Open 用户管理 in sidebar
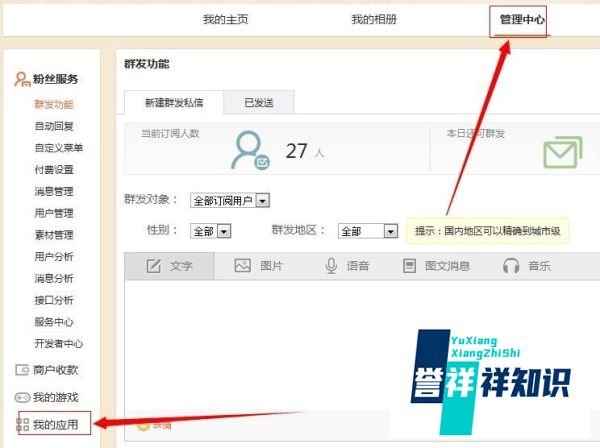The width and height of the screenshot is (600, 448). (x=54, y=213)
